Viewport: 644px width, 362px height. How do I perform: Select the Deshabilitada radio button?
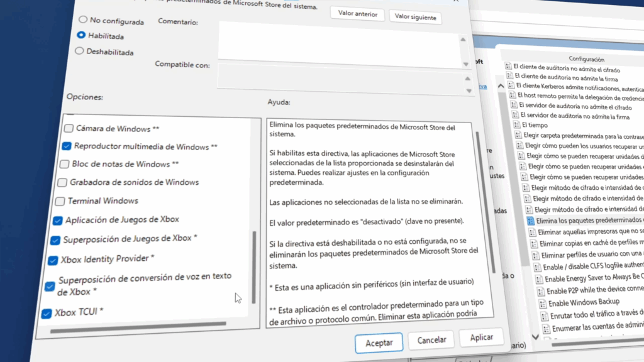coord(79,51)
